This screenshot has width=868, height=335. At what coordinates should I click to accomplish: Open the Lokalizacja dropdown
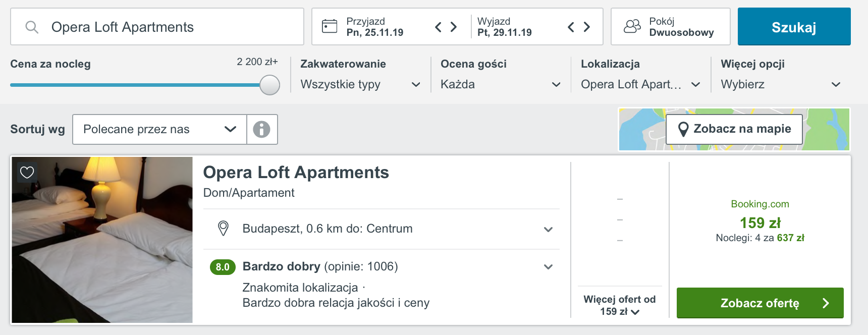click(640, 84)
